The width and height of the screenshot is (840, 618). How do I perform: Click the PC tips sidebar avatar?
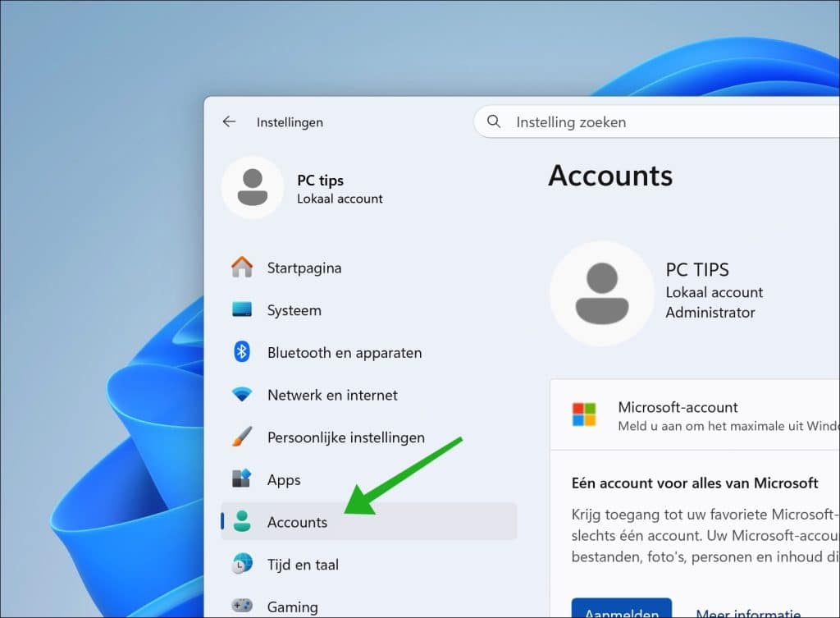pyautogui.click(x=253, y=188)
